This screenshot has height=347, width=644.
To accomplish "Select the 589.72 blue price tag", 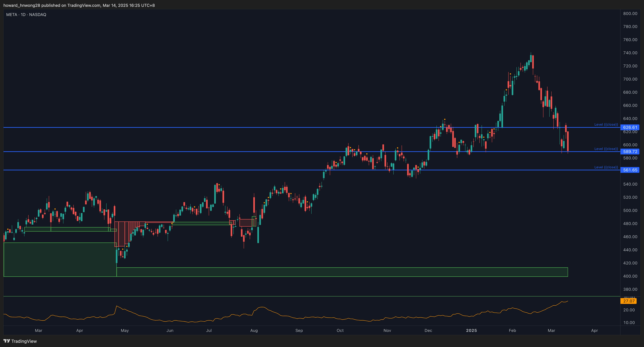I will [630, 152].
